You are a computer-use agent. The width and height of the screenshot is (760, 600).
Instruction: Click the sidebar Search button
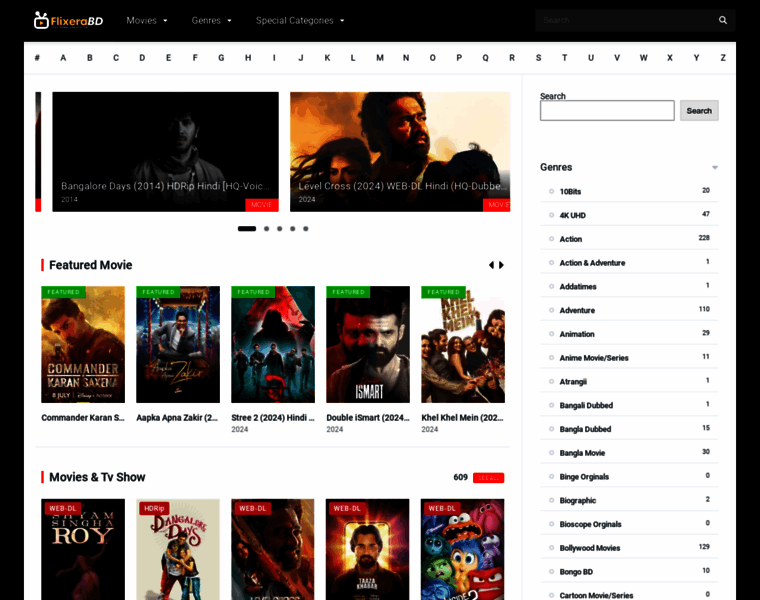(x=699, y=111)
